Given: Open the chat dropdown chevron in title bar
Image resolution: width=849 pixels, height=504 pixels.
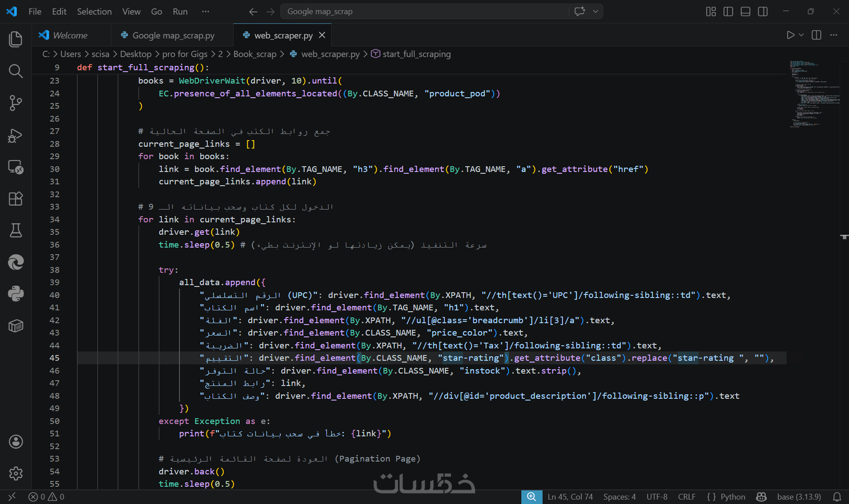Looking at the screenshot, I should [596, 11].
